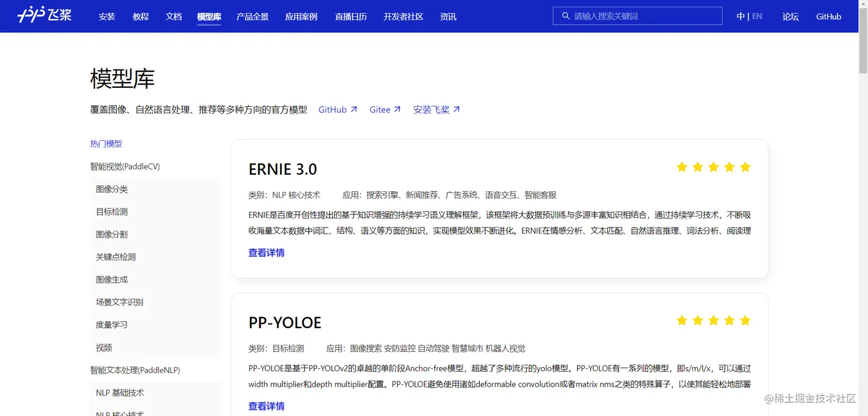Click fifth star of ERNIE 3.0 rating
The width and height of the screenshot is (868, 416).
pyautogui.click(x=745, y=167)
